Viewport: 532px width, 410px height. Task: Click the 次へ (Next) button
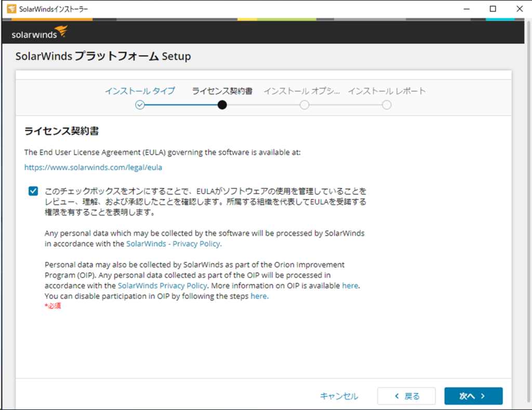tap(473, 396)
